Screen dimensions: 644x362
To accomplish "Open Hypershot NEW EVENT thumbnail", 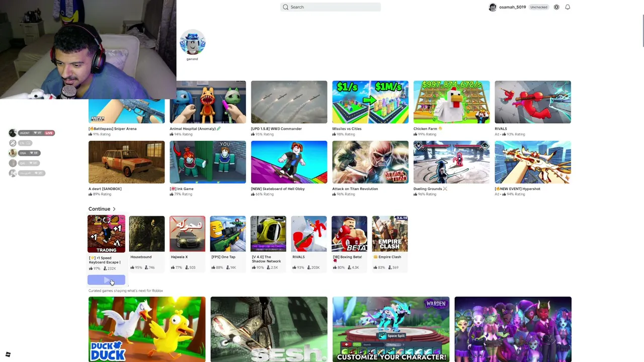I will click(x=533, y=162).
